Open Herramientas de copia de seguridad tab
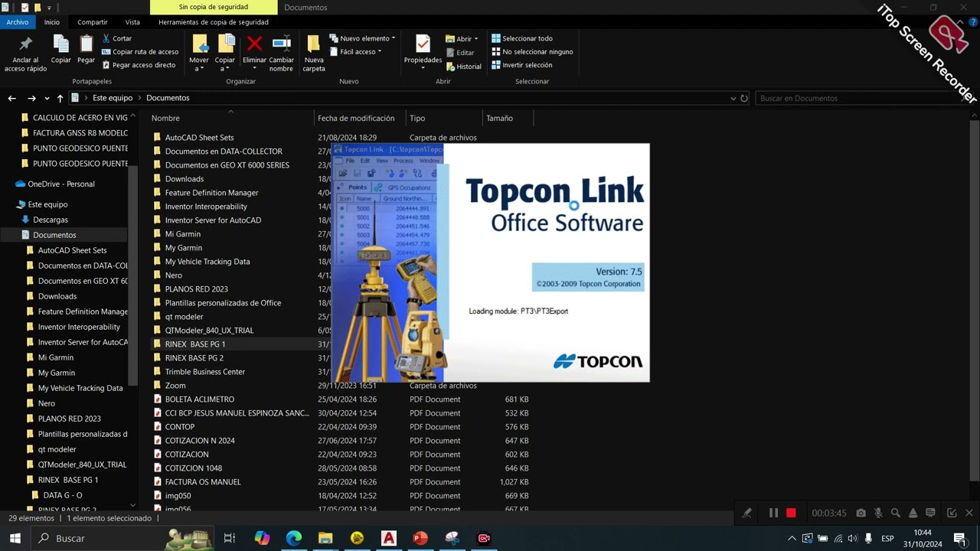The image size is (980, 551). (x=214, y=22)
